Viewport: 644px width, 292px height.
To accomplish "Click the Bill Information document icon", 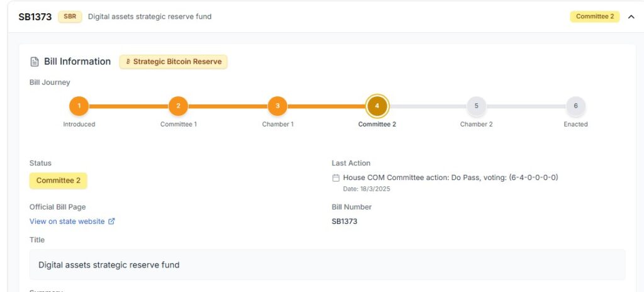I will (35, 62).
